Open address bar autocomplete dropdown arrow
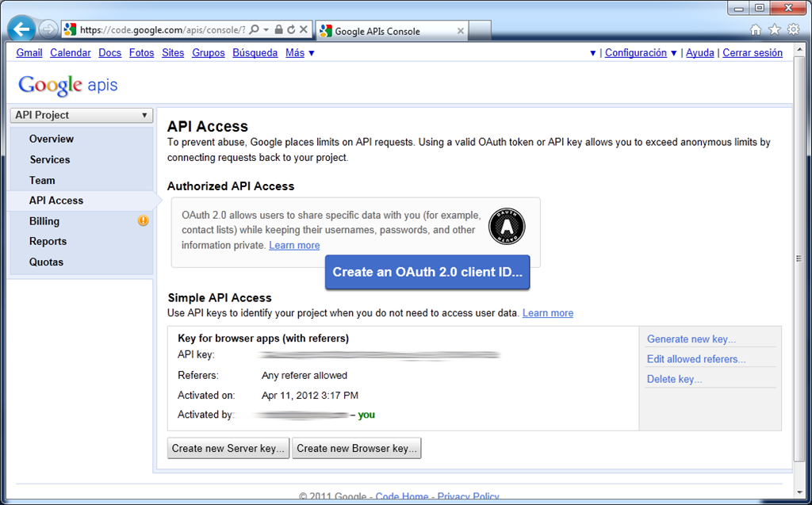This screenshot has width=812, height=505. tap(266, 29)
